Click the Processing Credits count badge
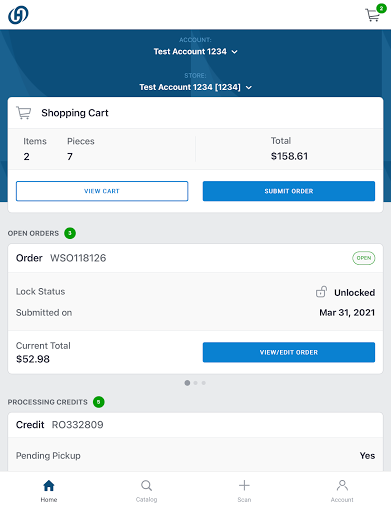 [99, 402]
